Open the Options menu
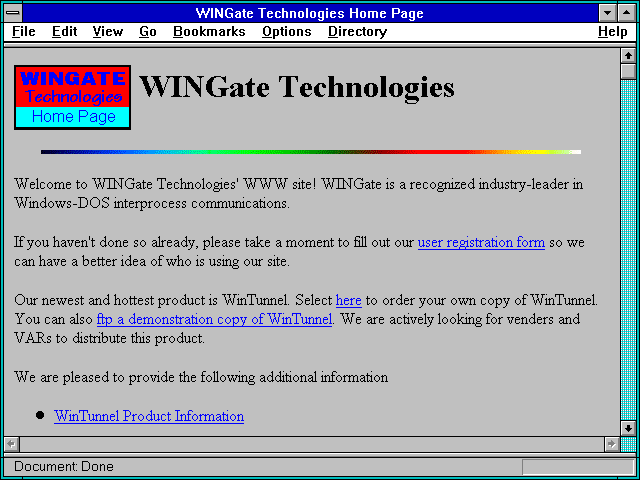 pyautogui.click(x=287, y=32)
